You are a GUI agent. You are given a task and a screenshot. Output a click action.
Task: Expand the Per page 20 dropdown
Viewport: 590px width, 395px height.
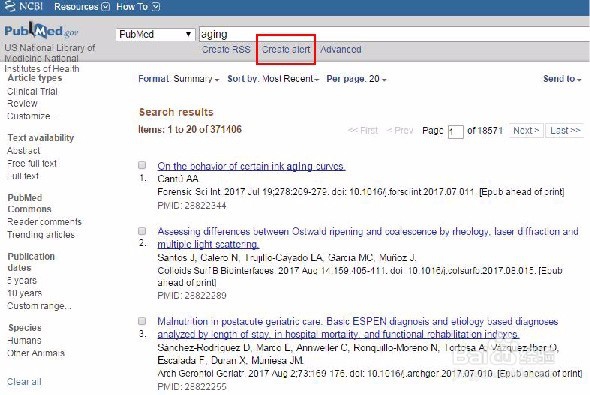click(356, 79)
